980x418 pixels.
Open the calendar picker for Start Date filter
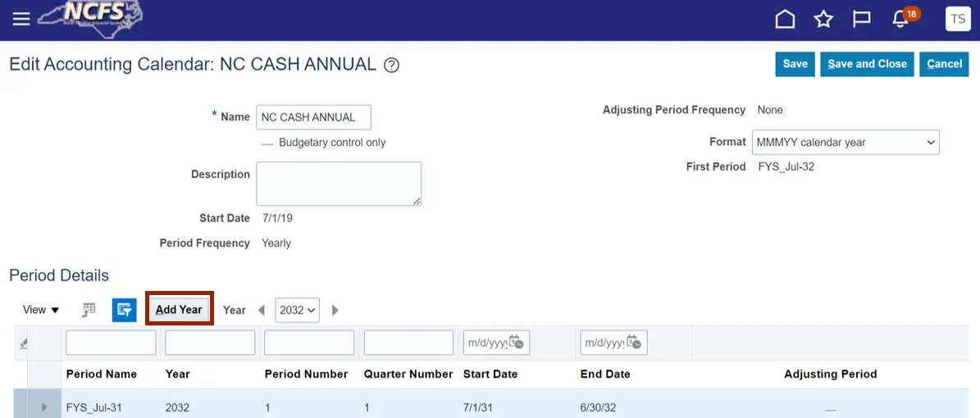tap(517, 343)
